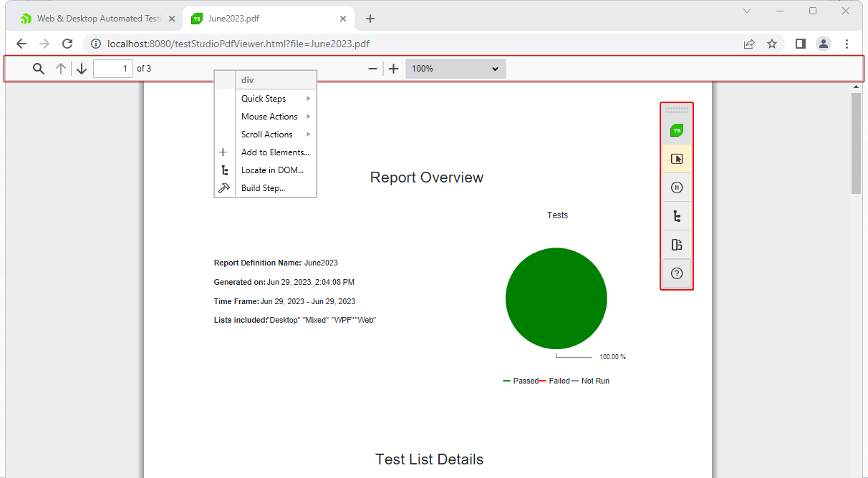
Task: Open the Chrome profile avatar
Action: click(x=824, y=44)
